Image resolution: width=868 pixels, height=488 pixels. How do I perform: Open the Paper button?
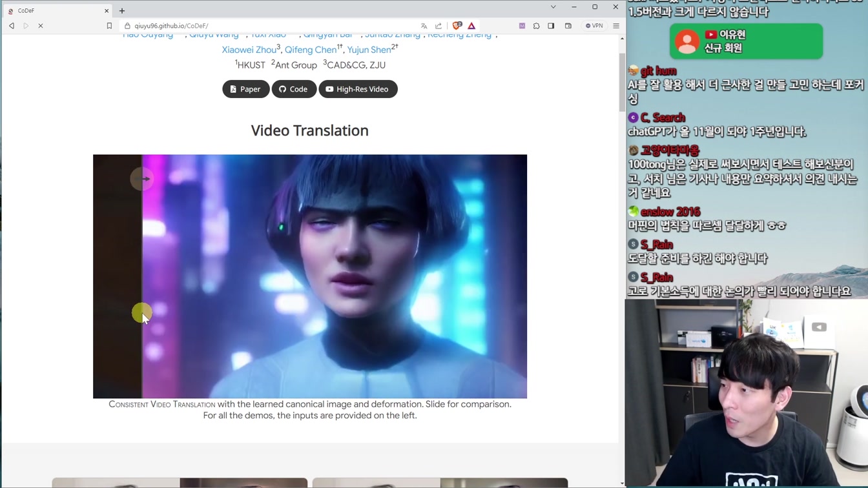(246, 89)
